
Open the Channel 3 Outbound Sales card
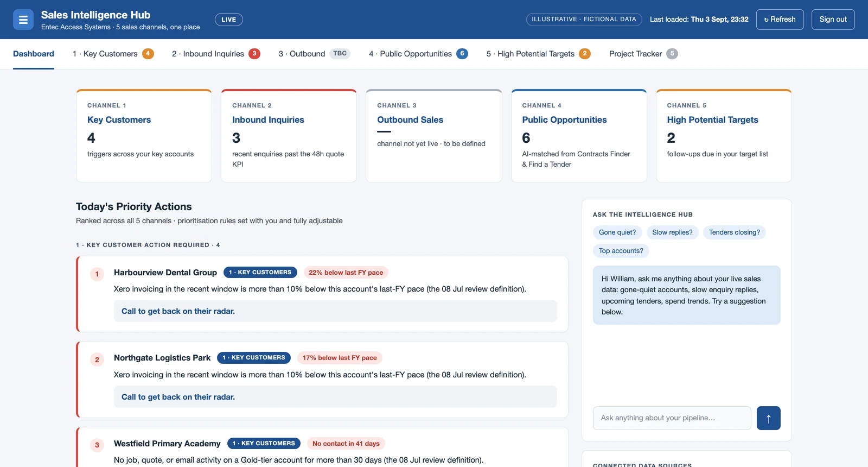pyautogui.click(x=434, y=136)
